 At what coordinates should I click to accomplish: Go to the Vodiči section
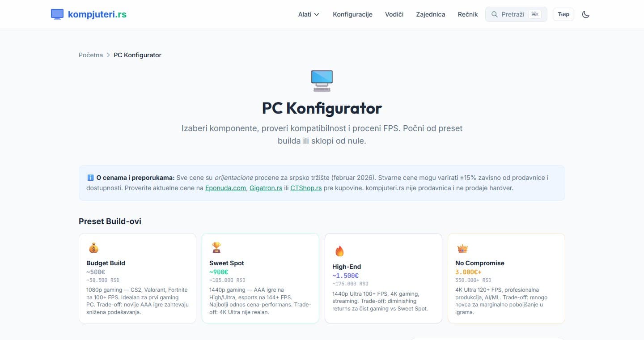394,14
